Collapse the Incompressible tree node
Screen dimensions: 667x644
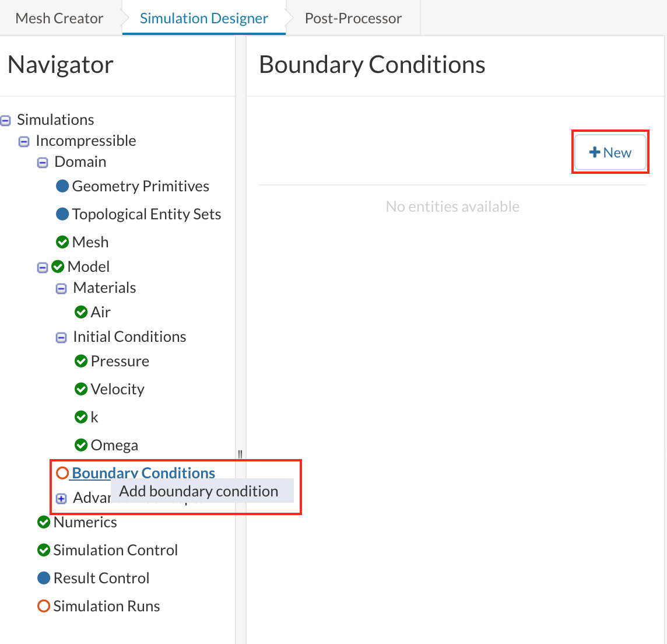point(24,142)
